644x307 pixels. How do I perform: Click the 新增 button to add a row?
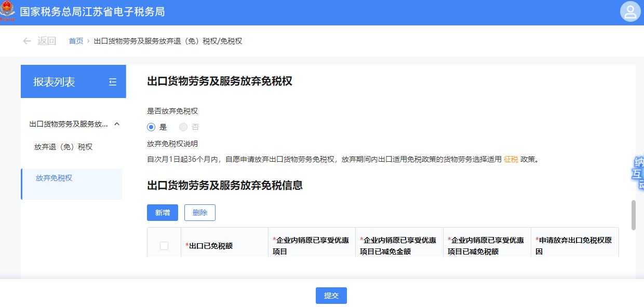coord(163,213)
